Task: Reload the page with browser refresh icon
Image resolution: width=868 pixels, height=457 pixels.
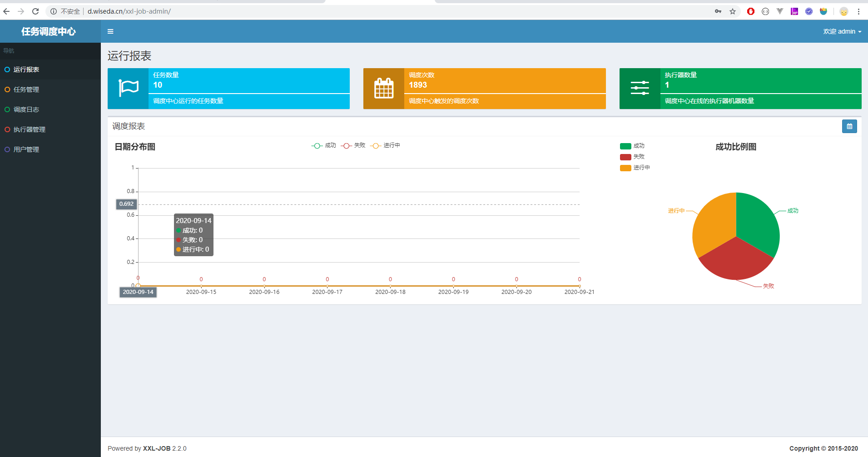Action: click(x=35, y=11)
